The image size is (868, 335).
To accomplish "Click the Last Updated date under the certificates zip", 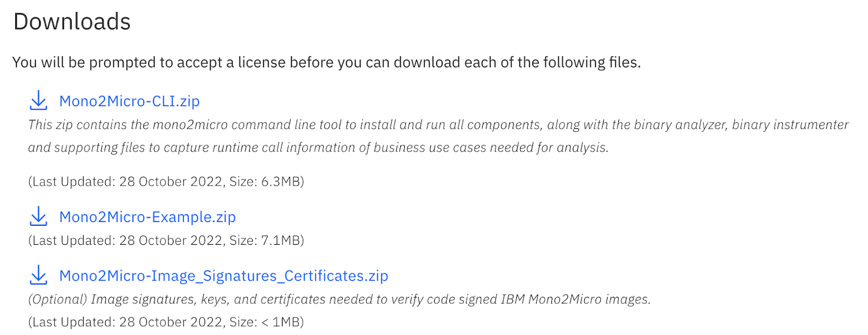I will pyautogui.click(x=170, y=322).
